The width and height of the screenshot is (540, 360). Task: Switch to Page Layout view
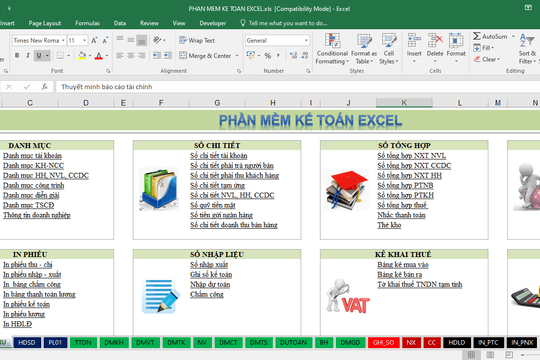tap(490, 355)
